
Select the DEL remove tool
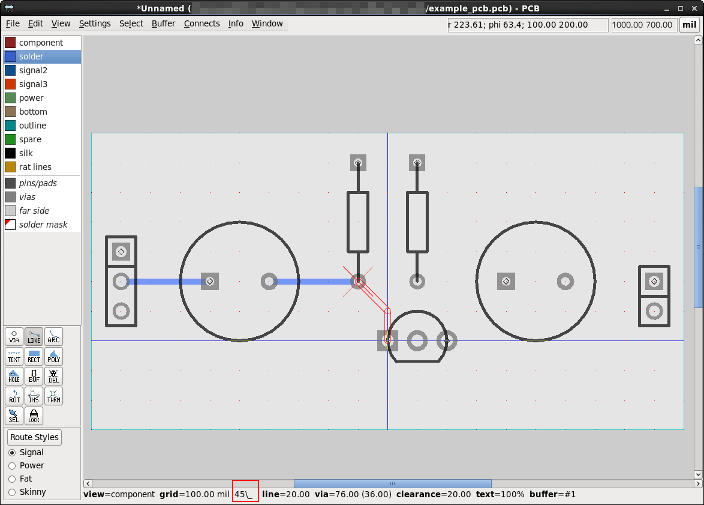pyautogui.click(x=53, y=376)
